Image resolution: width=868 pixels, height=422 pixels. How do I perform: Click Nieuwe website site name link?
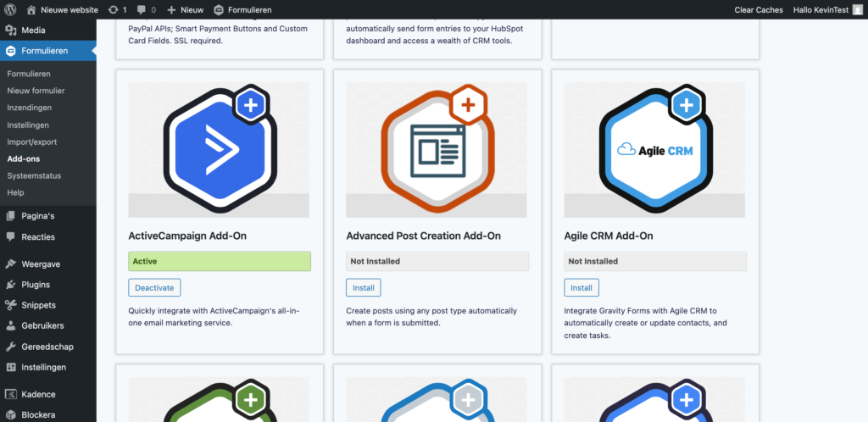pos(70,9)
